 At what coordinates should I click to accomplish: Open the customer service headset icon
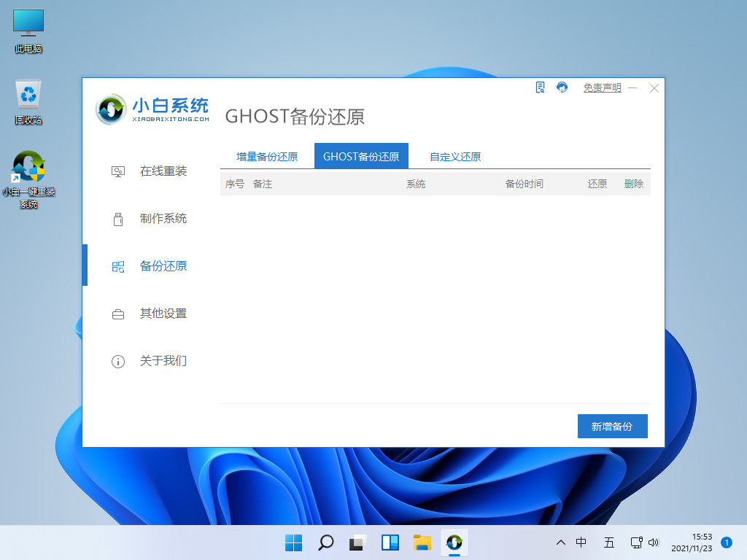click(562, 87)
